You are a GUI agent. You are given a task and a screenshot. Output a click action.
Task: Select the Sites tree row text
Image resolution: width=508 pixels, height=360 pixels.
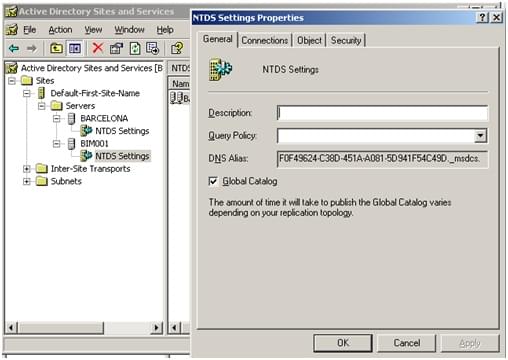[x=45, y=81]
